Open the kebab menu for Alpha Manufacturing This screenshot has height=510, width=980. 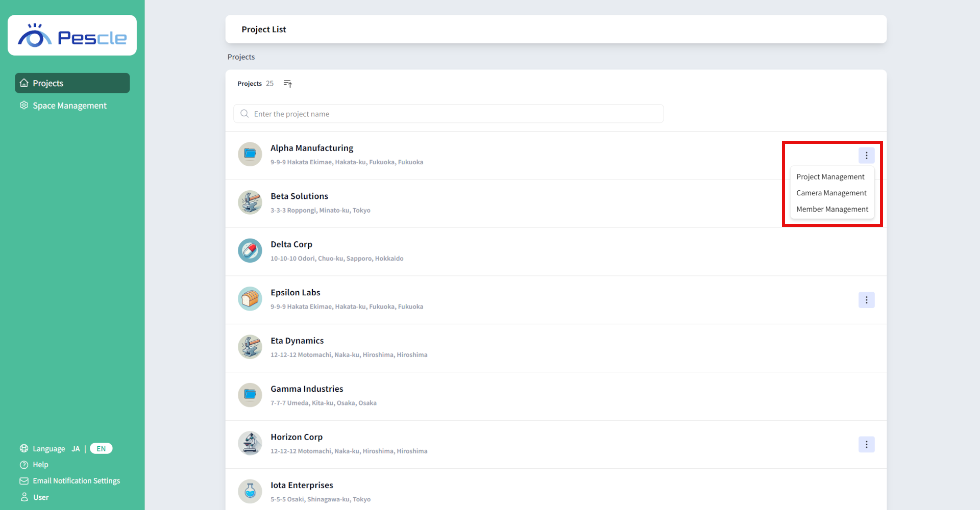point(866,155)
